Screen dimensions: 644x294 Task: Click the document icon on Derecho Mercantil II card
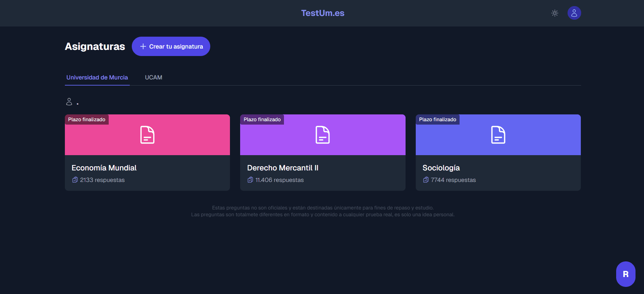322,135
